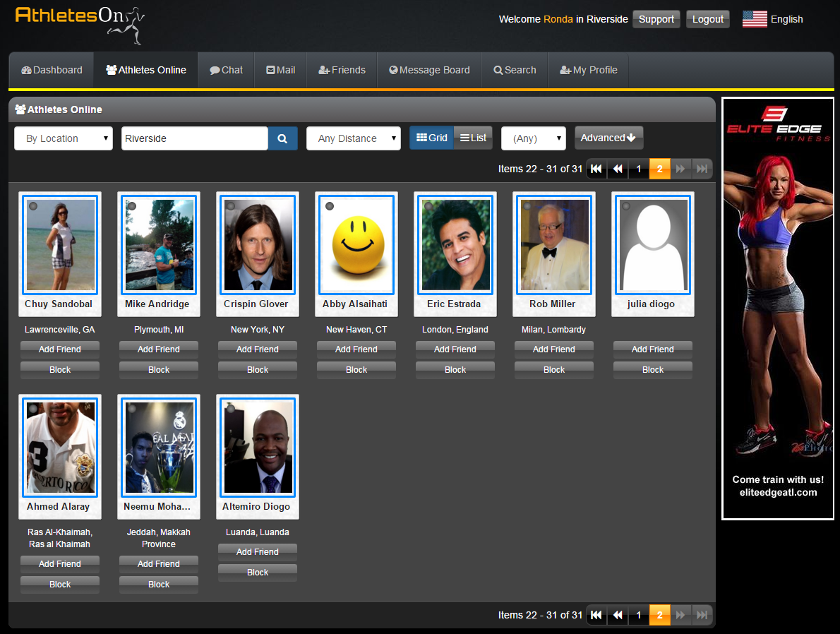Go to first page using bottom pagination icon
This screenshot has height=634, width=840.
596,615
